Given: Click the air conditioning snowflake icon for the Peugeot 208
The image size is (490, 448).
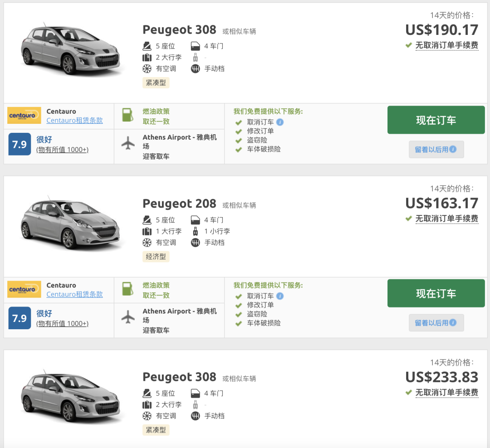Looking at the screenshot, I should (x=147, y=243).
